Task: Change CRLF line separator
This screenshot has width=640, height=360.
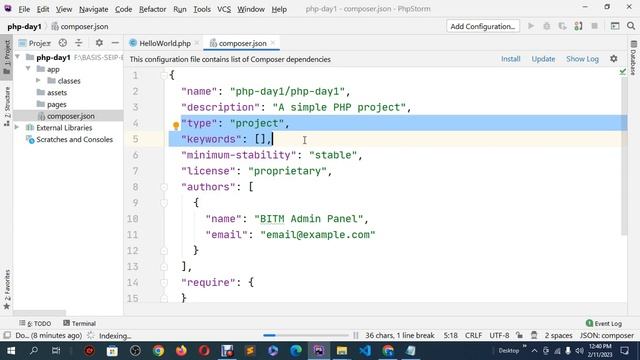Action: coord(473,335)
